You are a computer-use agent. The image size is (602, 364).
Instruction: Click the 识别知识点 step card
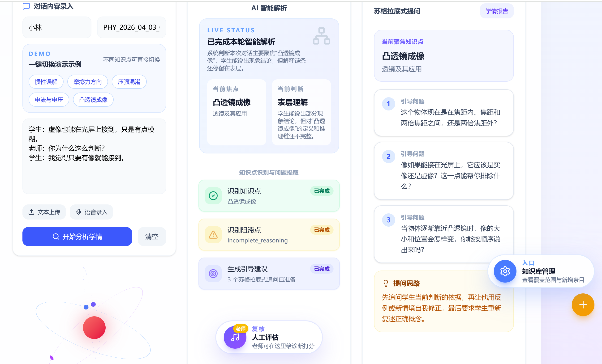point(269,196)
